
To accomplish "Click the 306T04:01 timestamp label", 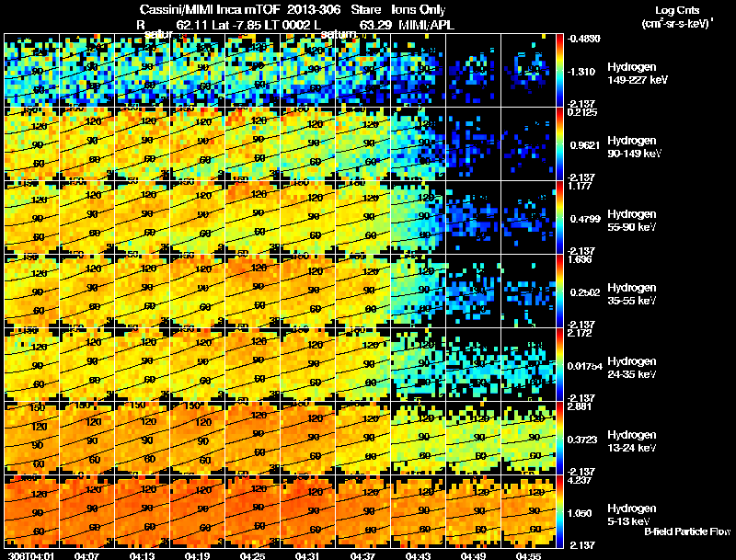I will (x=28, y=555).
